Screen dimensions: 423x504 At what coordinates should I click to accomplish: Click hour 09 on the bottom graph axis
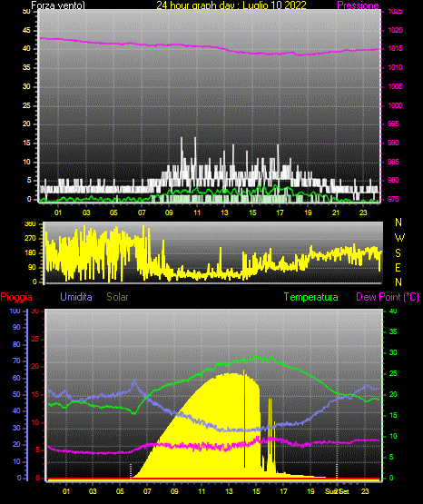tap(174, 491)
